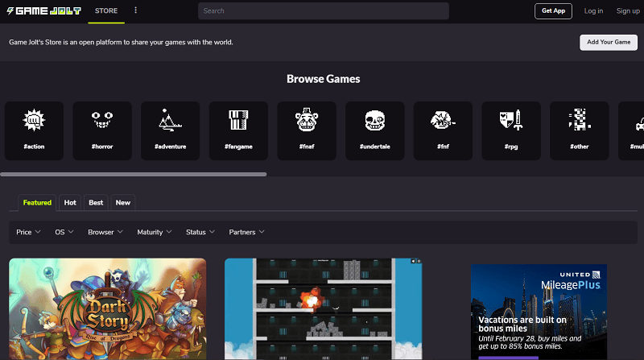Switch to the Best tab
Screen dimensions: 644x360
(96, 202)
